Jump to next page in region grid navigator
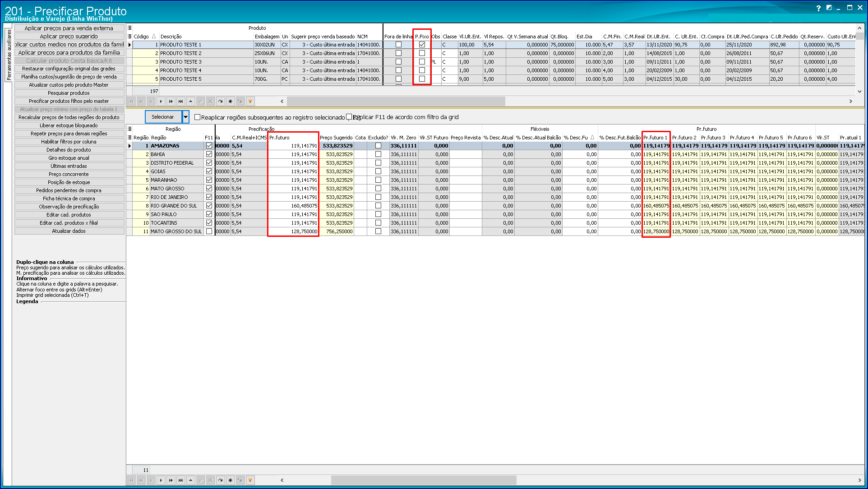The height and width of the screenshot is (489, 868). tap(171, 480)
